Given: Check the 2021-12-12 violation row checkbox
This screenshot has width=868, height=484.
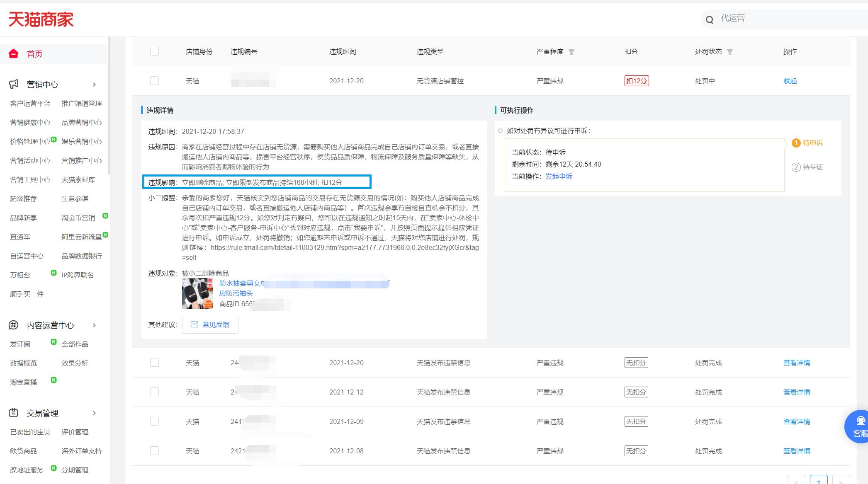Looking at the screenshot, I should point(154,392).
